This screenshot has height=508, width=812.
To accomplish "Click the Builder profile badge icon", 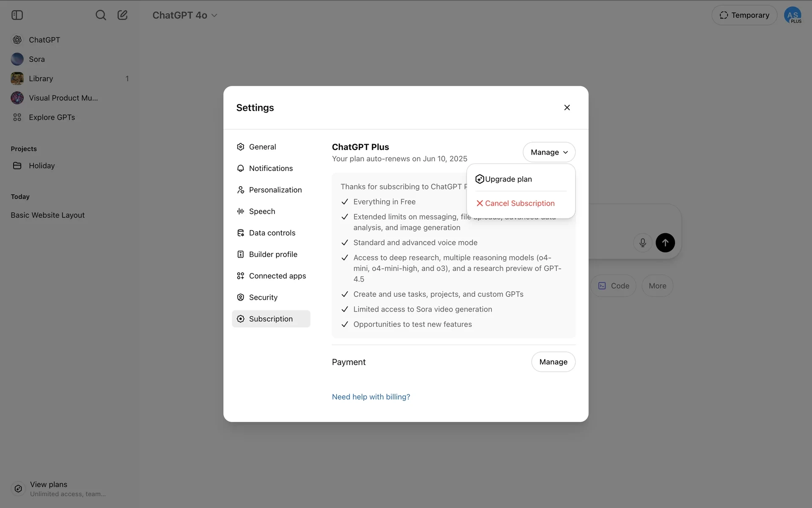I will pos(241,254).
